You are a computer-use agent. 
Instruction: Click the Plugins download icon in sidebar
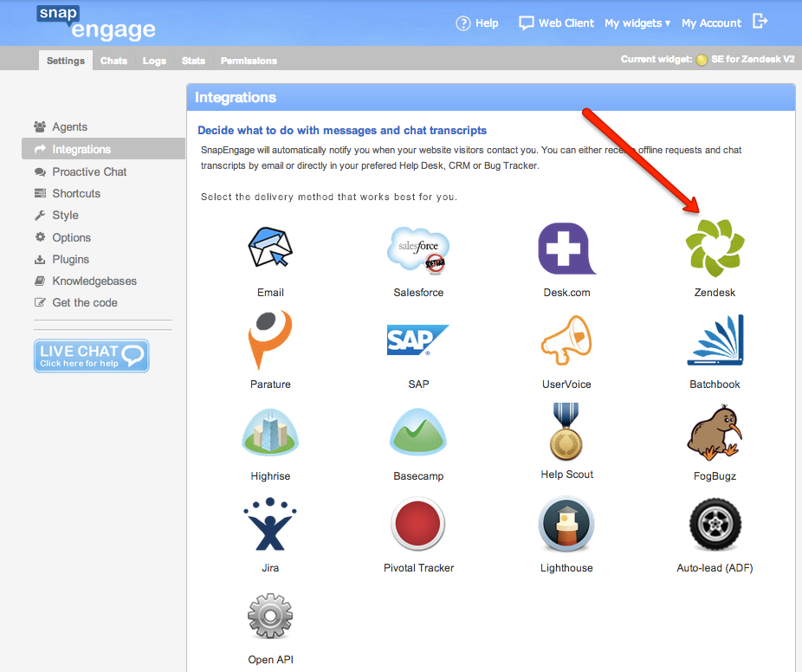[40, 259]
